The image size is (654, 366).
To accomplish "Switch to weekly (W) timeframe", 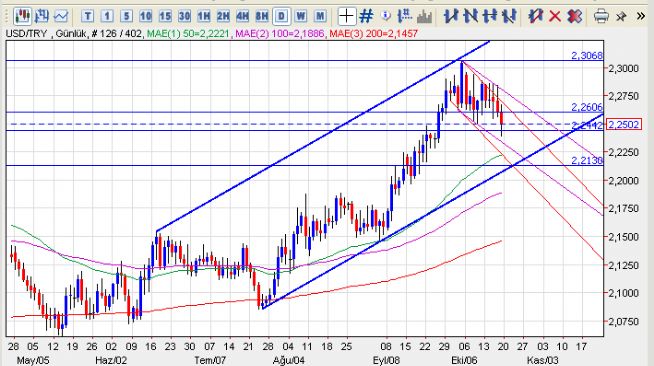I will pos(300,16).
